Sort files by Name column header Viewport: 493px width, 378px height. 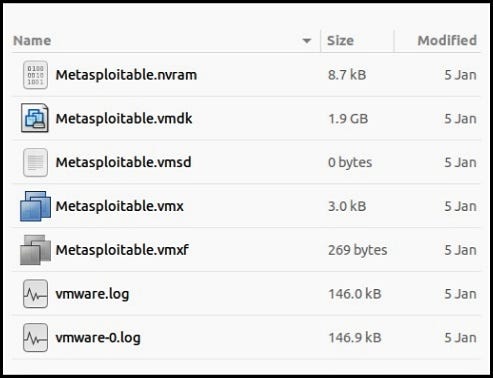click(x=32, y=41)
